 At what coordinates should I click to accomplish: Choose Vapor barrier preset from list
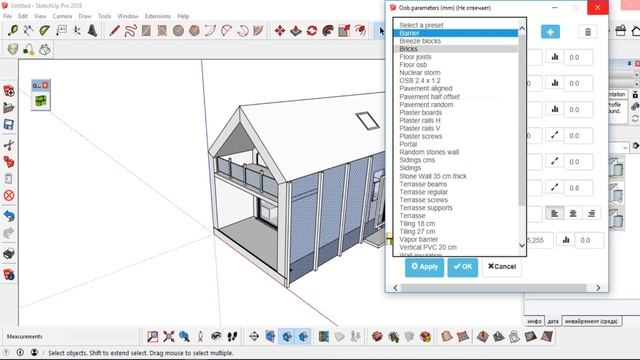coord(456,239)
